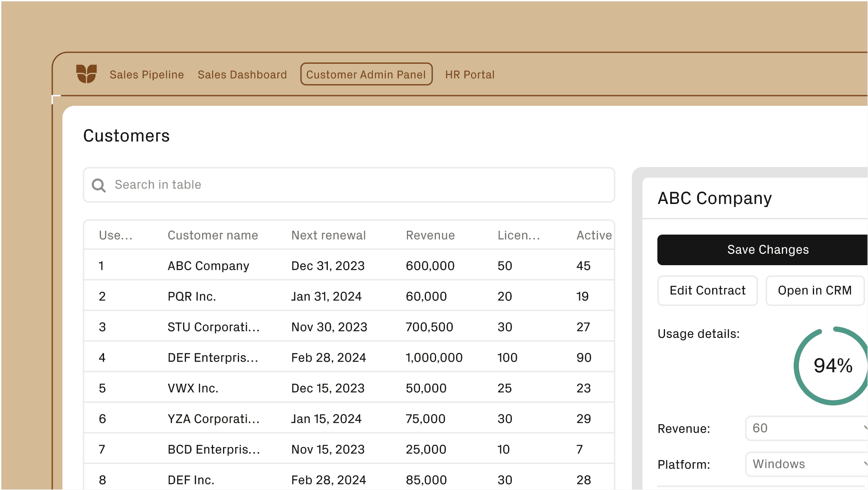Image resolution: width=868 pixels, height=490 pixels.
Task: Switch to the Sales Pipeline tab
Action: click(147, 74)
